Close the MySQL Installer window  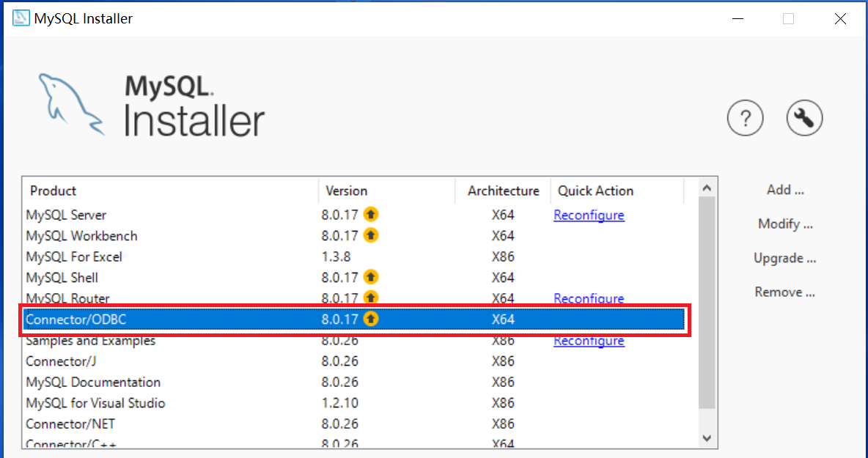tap(840, 19)
